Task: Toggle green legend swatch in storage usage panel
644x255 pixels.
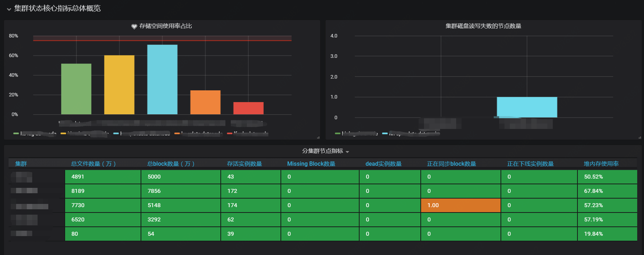Action: [16, 133]
